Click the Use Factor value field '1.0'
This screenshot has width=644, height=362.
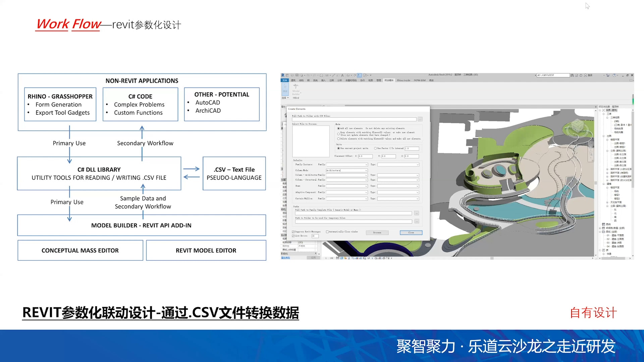pos(412,148)
